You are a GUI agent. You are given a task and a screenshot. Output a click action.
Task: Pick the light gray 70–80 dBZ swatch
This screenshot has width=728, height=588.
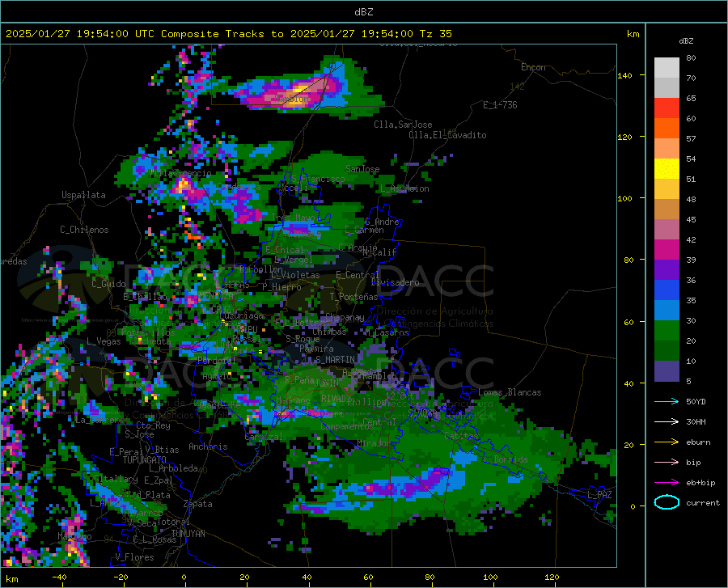pyautogui.click(x=667, y=68)
